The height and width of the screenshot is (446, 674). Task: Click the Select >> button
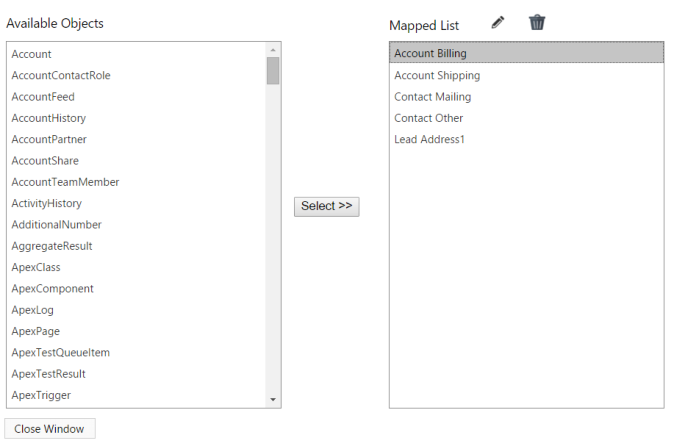[x=327, y=207]
